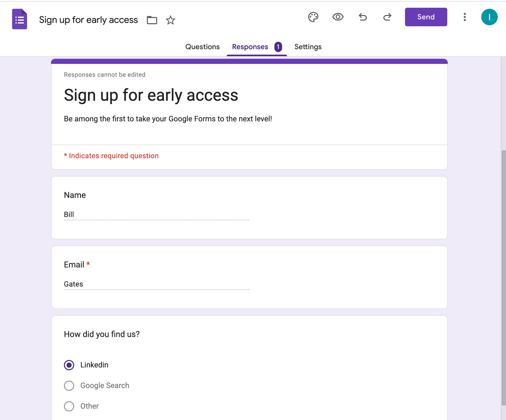Open the three-dot more options menu
This screenshot has width=506, height=420.
tap(465, 17)
